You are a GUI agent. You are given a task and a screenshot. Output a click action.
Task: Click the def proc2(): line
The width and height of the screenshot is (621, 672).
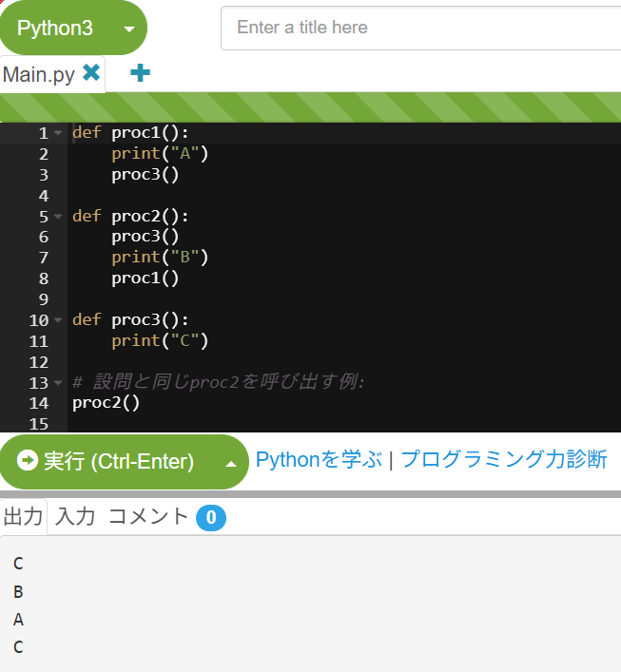click(x=130, y=216)
